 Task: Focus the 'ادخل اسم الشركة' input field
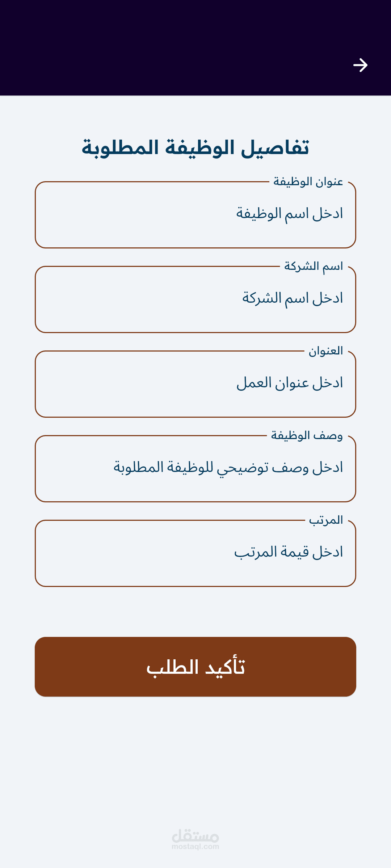pos(195,299)
